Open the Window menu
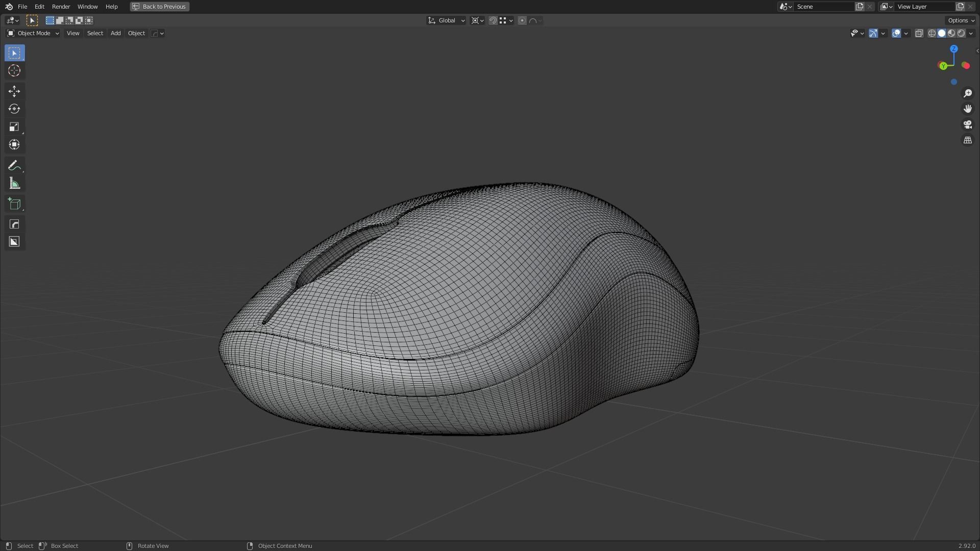The width and height of the screenshot is (980, 551). click(x=87, y=7)
